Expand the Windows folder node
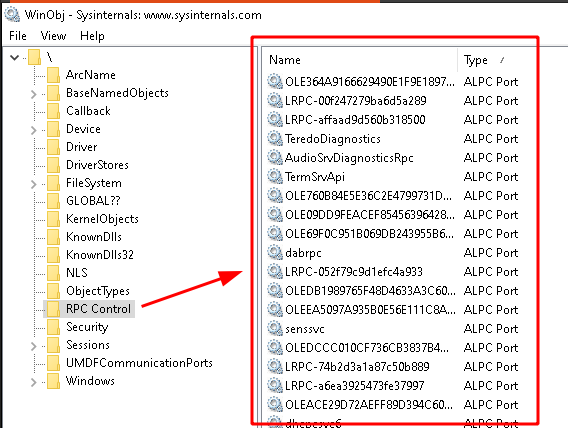This screenshot has height=428, width=568. click(x=34, y=382)
